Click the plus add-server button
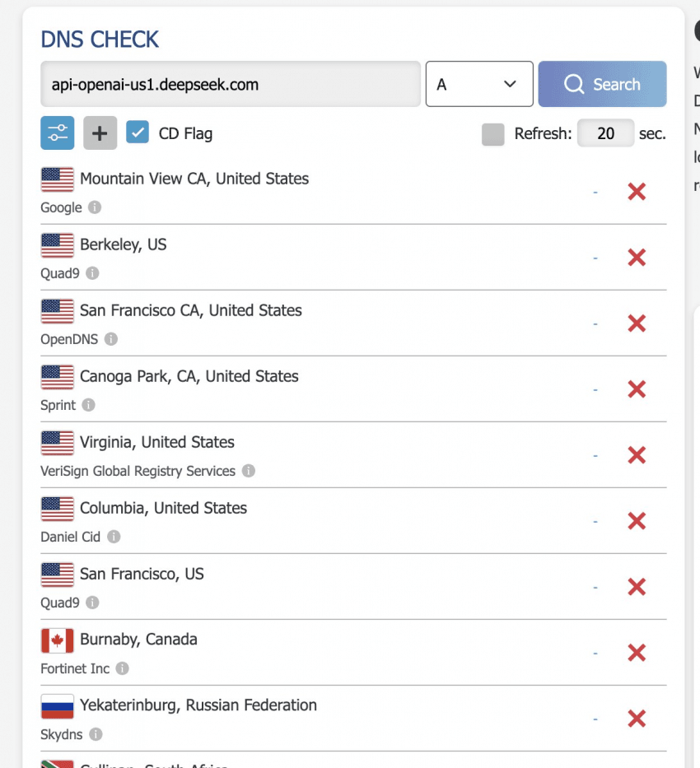Image resolution: width=700 pixels, height=768 pixels. [x=100, y=133]
